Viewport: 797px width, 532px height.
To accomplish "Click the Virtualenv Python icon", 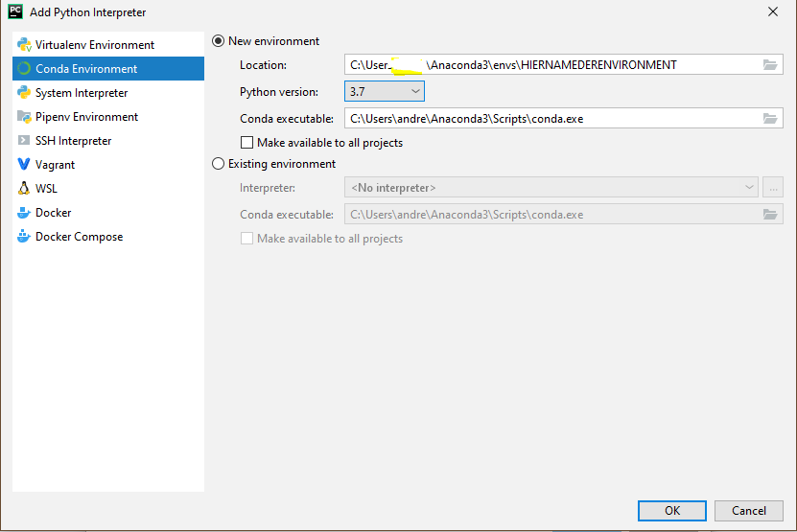I will click(24, 45).
